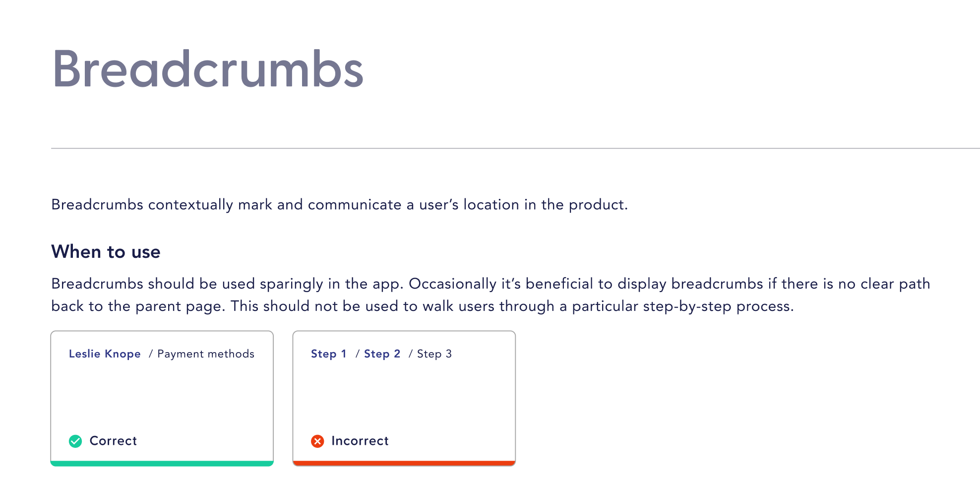This screenshot has height=488, width=980.
Task: Click the red bar under Incorrect card
Action: [x=404, y=464]
